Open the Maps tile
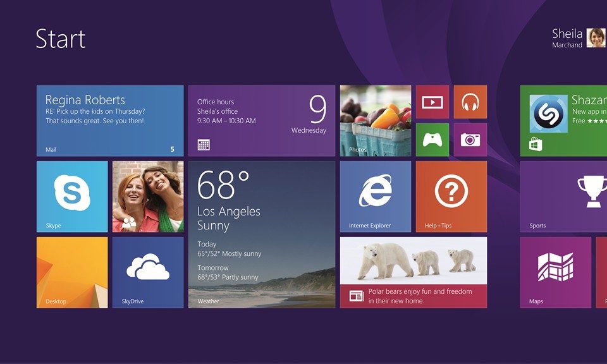 (x=556, y=272)
